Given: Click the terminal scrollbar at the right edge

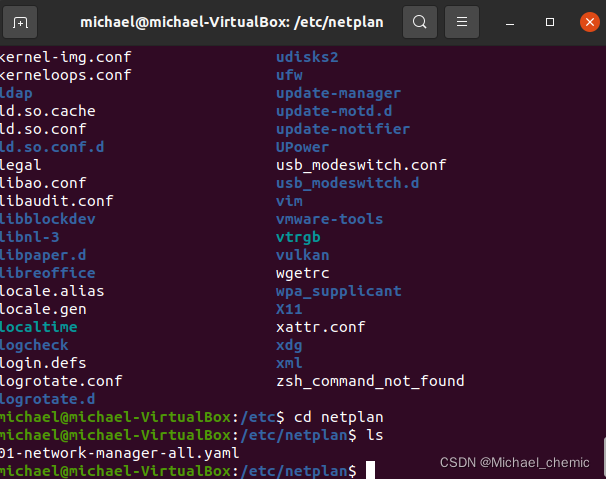Looking at the screenshot, I should (604, 458).
